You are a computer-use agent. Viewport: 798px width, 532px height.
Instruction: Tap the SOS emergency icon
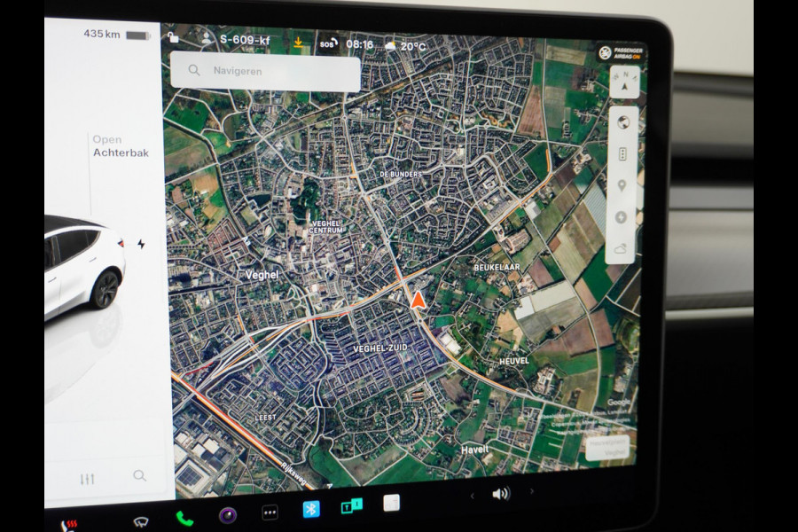(x=328, y=43)
